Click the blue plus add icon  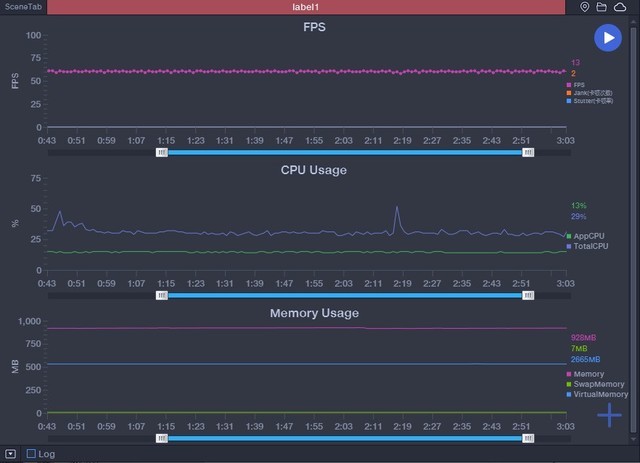tap(609, 415)
